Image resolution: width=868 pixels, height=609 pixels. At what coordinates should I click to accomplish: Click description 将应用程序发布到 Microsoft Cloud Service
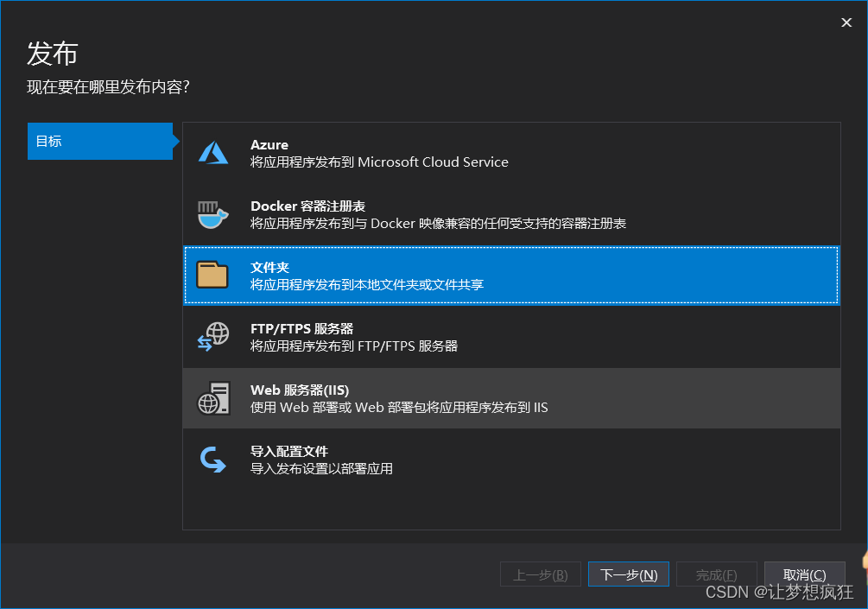tap(379, 162)
